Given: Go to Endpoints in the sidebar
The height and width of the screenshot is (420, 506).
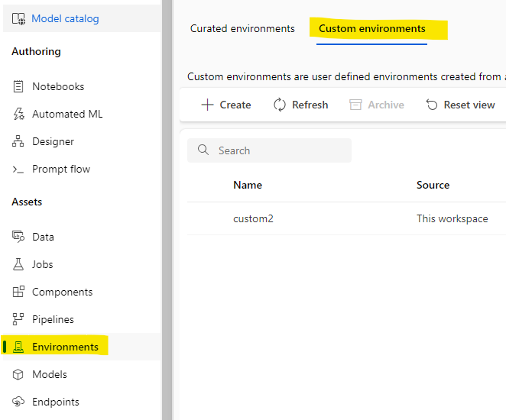Looking at the screenshot, I should tap(55, 402).
